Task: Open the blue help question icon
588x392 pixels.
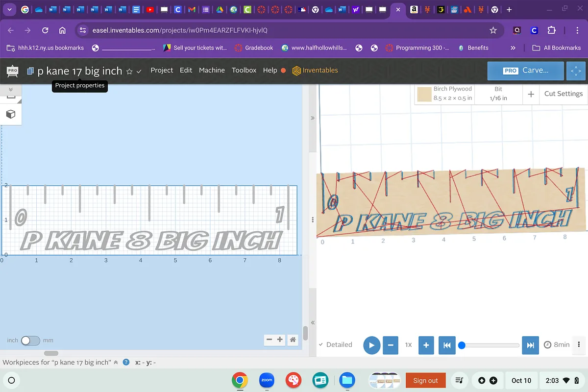Action: coord(126,363)
